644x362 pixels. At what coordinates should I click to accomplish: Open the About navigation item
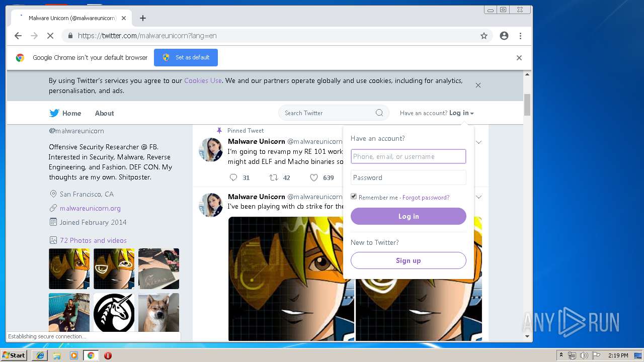tap(105, 113)
